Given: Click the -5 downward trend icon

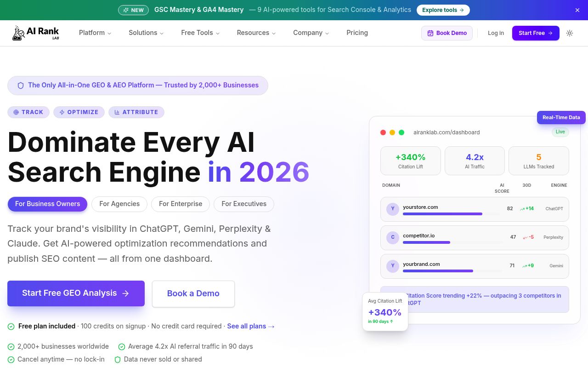Looking at the screenshot, I should (x=526, y=237).
